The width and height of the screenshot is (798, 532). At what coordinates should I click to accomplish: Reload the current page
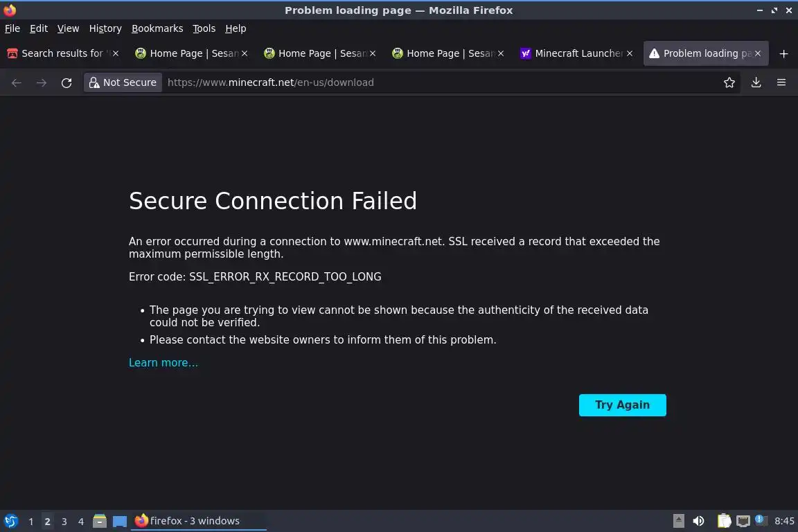[66, 82]
